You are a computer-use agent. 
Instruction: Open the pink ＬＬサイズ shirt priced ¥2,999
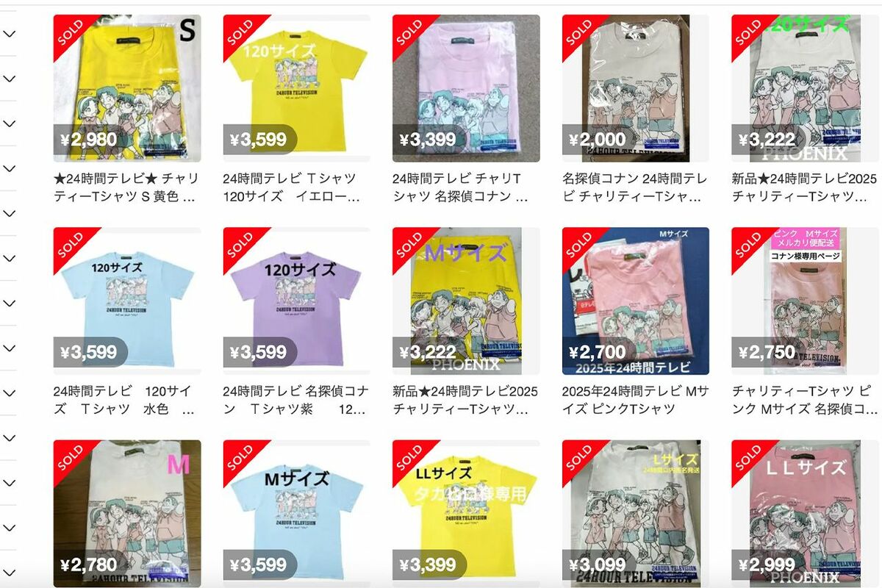[x=805, y=514]
